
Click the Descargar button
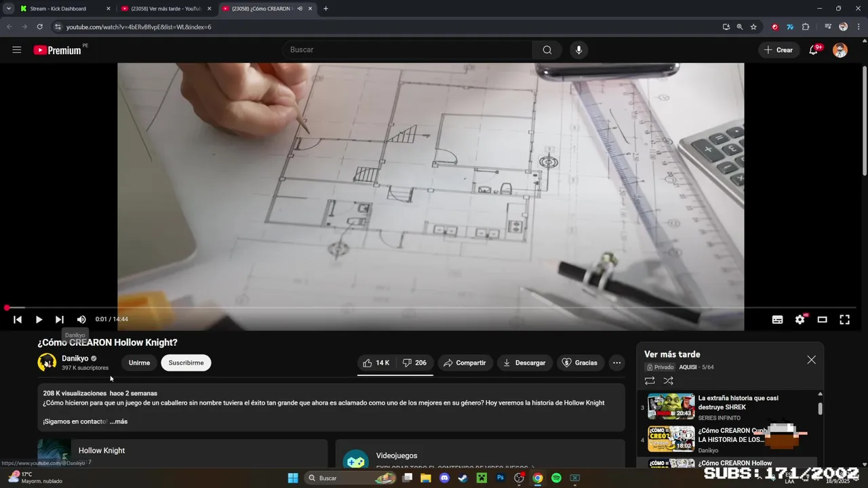pyautogui.click(x=524, y=363)
